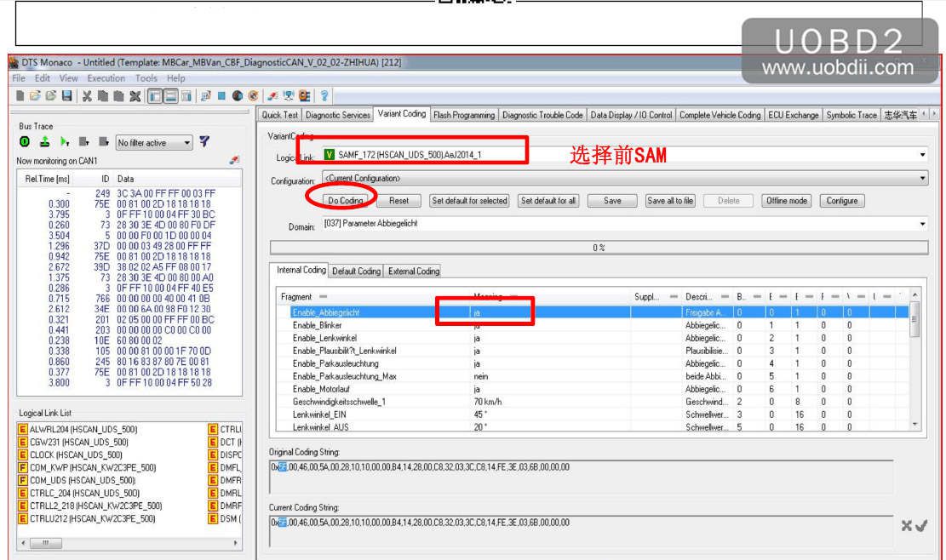
Task: Click the Configure button
Action: point(842,201)
